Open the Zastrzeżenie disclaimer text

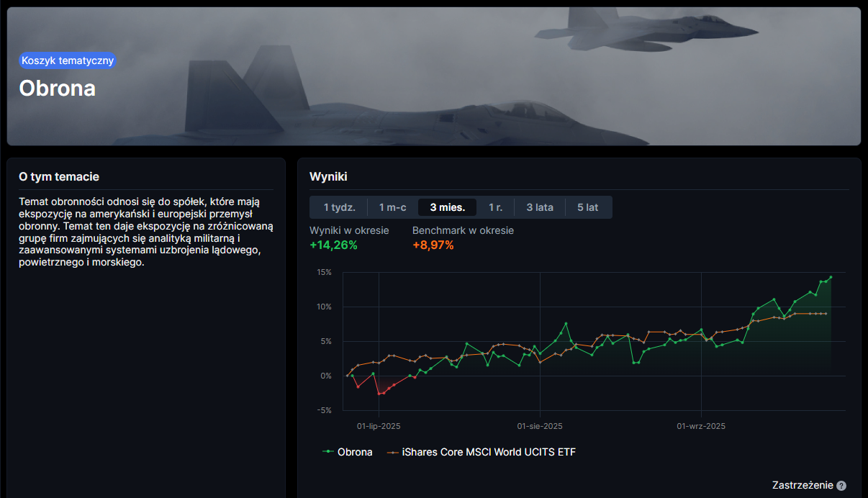click(802, 486)
